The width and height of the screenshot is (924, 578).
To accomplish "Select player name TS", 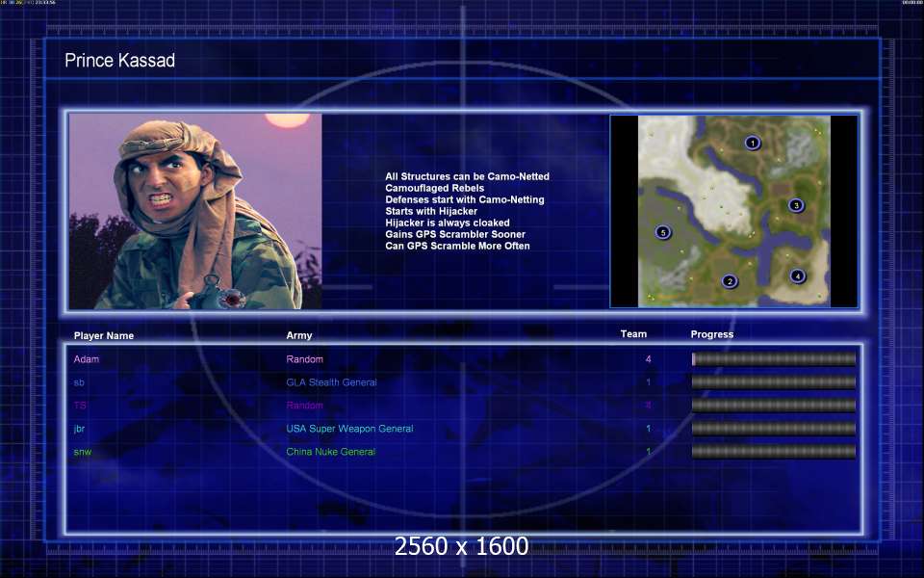I will coord(80,406).
